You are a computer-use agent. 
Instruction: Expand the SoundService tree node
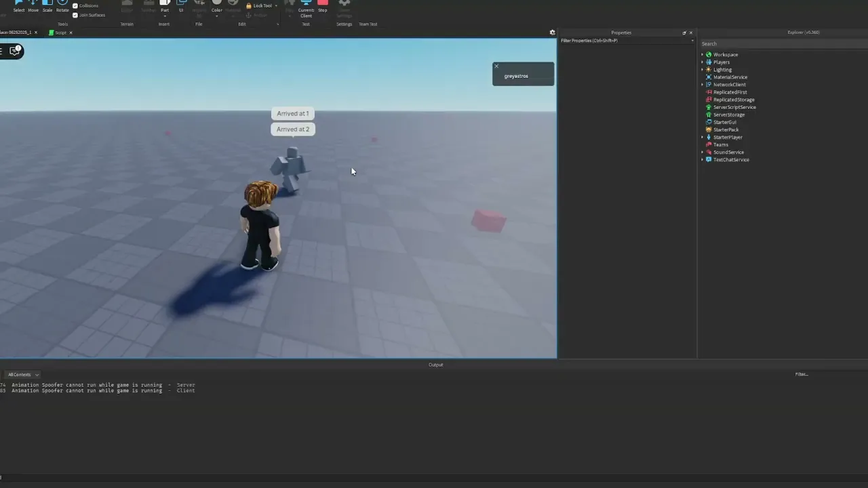[x=702, y=152]
